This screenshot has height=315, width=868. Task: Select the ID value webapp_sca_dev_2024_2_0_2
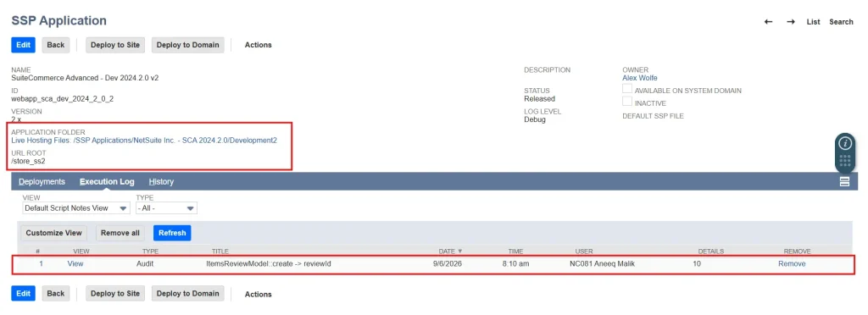[62, 99]
